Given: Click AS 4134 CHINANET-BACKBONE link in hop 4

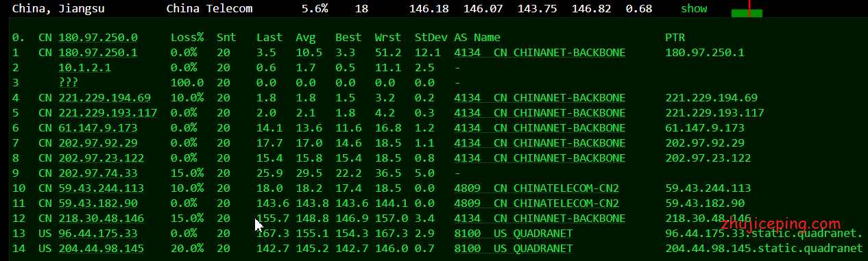Looking at the screenshot, I should [540, 98].
